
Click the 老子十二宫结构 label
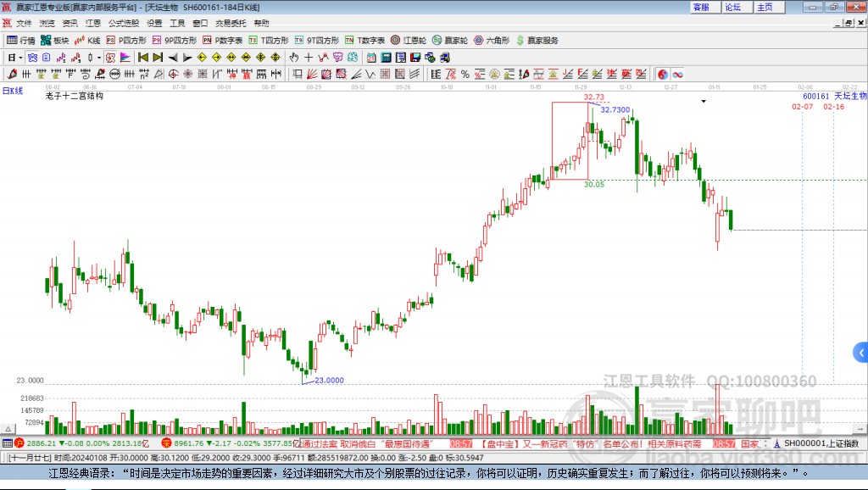(x=75, y=96)
